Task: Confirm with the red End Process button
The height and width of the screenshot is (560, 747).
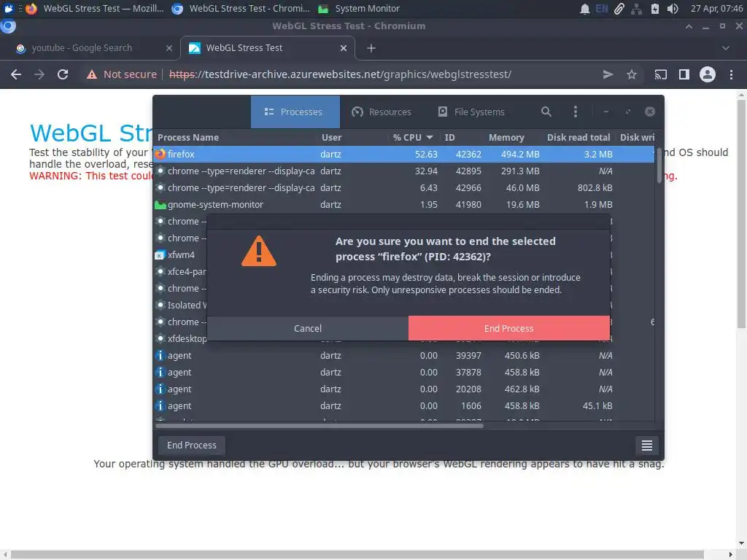Action: coord(508,328)
